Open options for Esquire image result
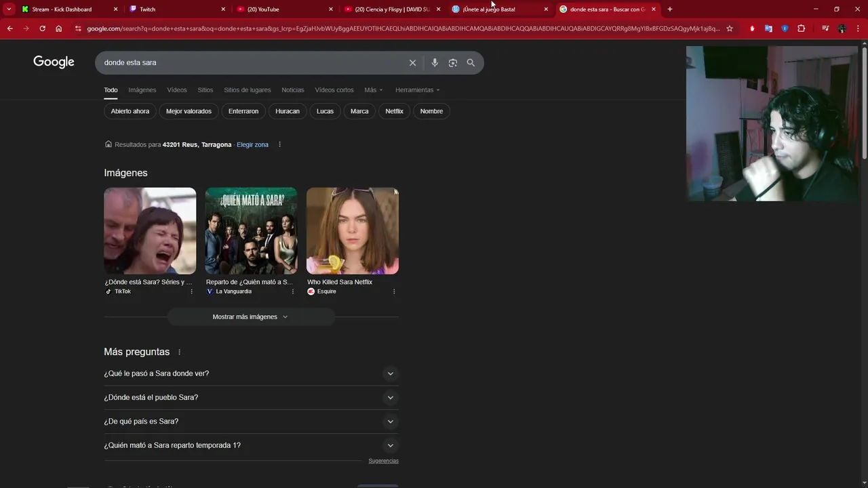The width and height of the screenshot is (868, 488). pos(394,291)
